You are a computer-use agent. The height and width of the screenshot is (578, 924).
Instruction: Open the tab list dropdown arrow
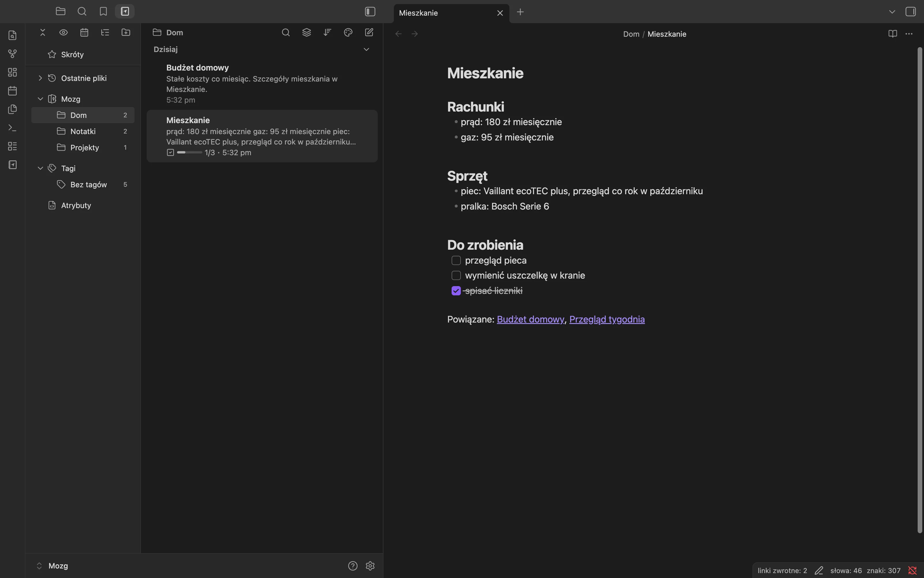point(892,12)
